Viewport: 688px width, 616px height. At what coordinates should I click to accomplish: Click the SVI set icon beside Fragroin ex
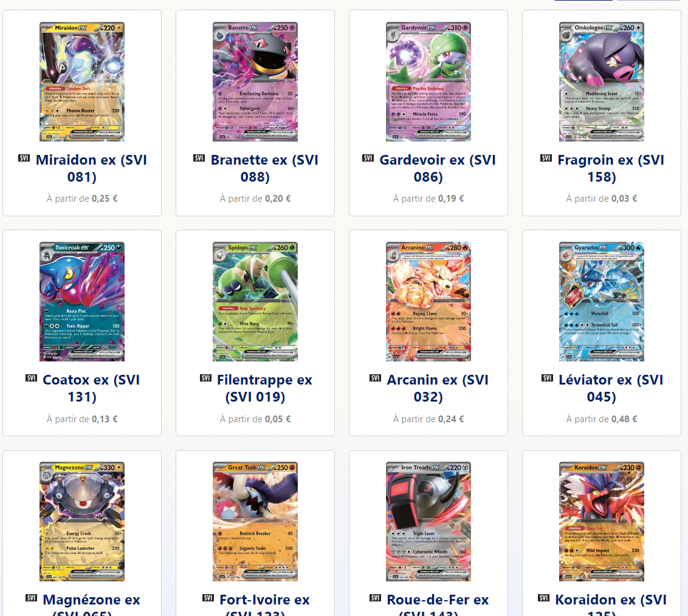(546, 158)
